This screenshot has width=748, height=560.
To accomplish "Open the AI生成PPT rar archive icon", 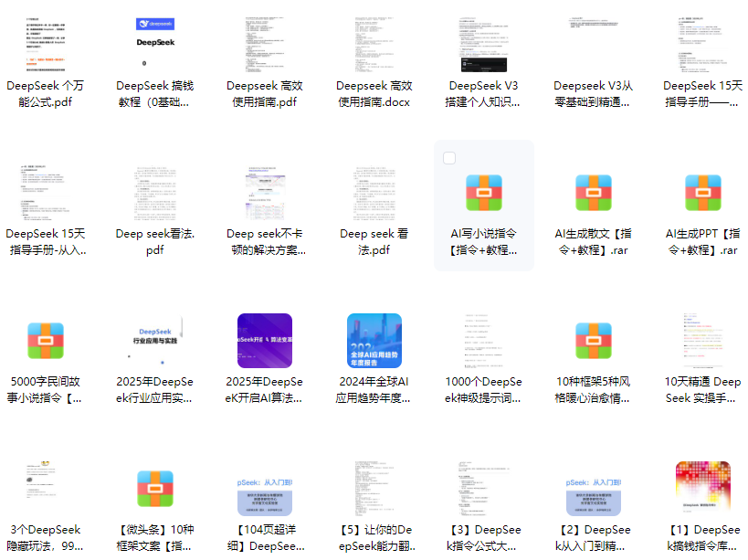I will [702, 193].
